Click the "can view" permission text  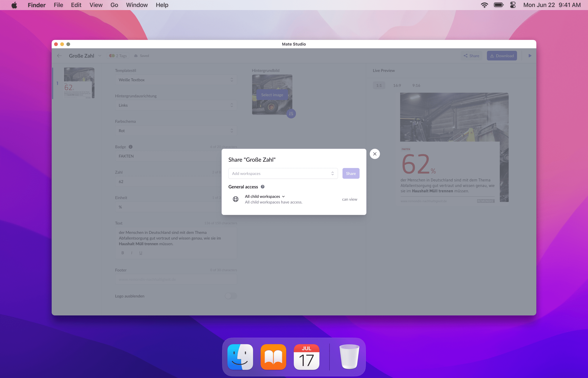[x=349, y=199]
